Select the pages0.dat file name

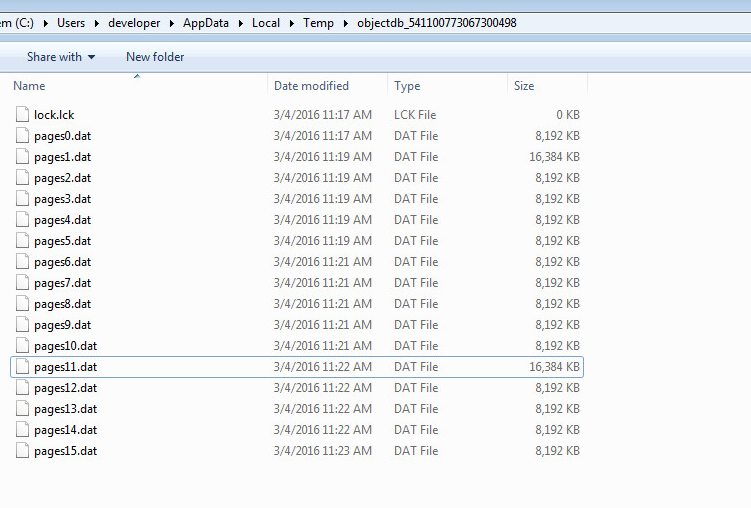point(62,136)
